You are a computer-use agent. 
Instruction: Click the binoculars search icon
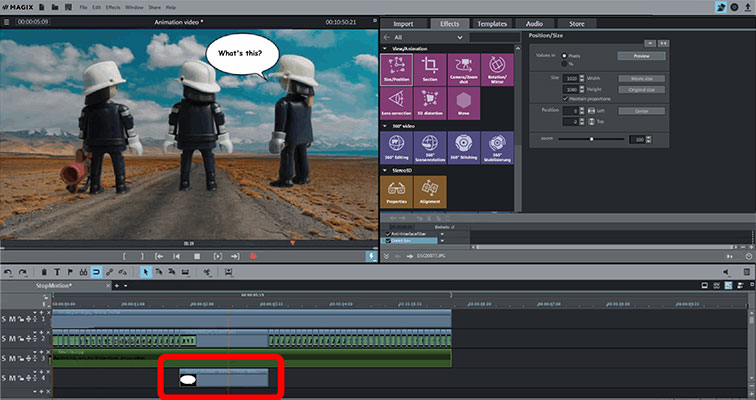[83, 272]
